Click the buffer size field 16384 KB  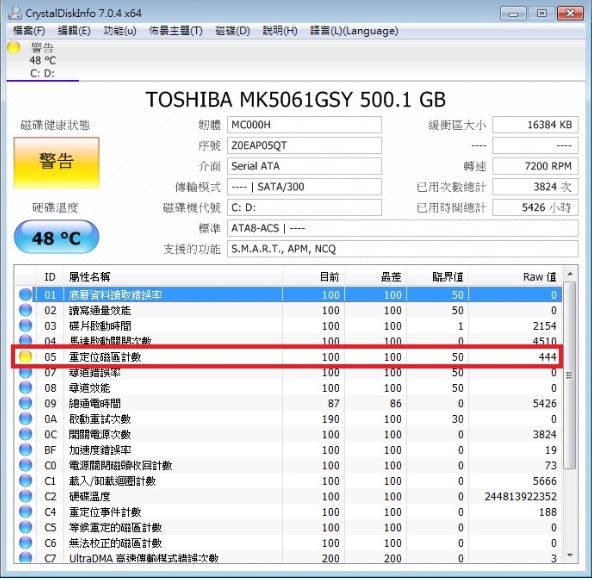(x=535, y=125)
